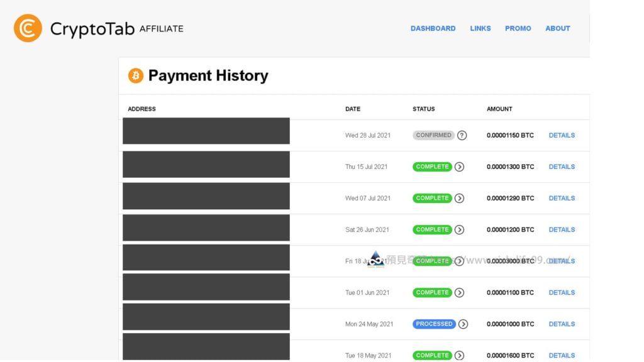The image size is (644, 362).
Task: Open DETAILS for Tue 01 Jun 2021 payment
Action: click(562, 293)
